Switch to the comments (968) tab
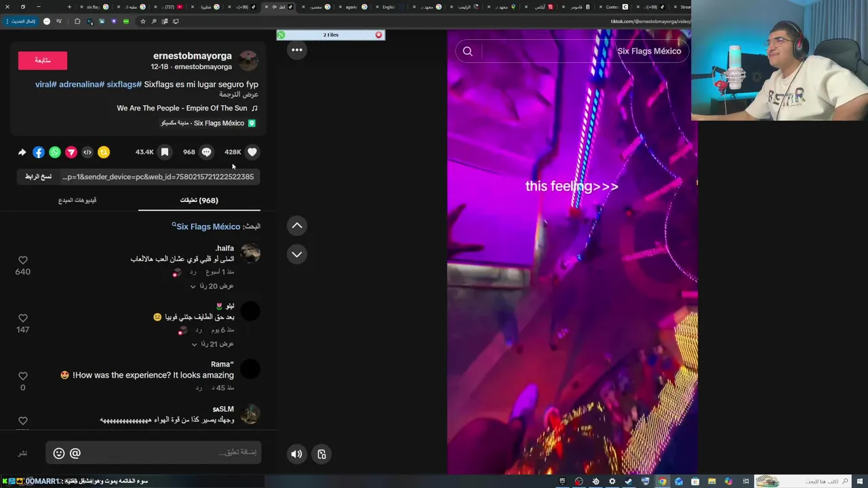This screenshot has width=868, height=488. point(199,200)
